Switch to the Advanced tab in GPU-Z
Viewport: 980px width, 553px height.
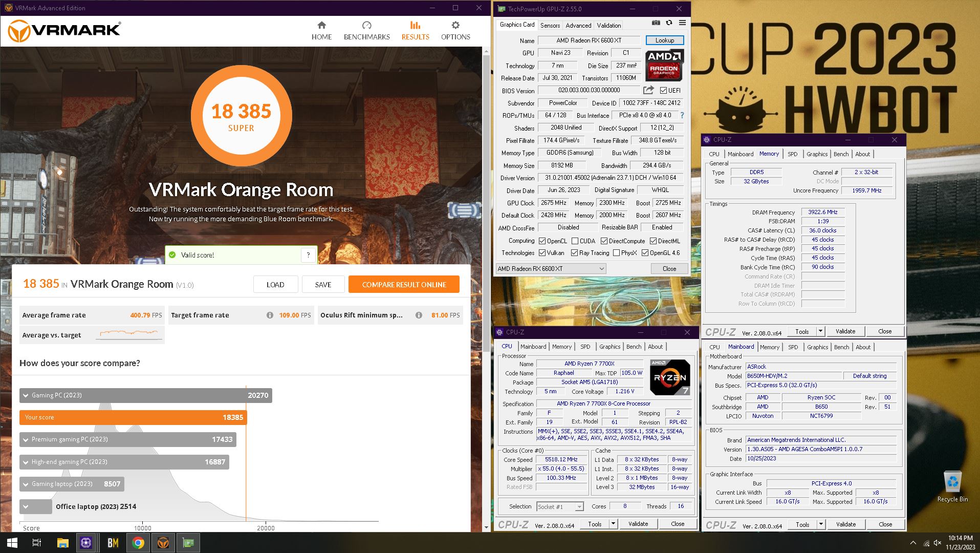pos(578,25)
